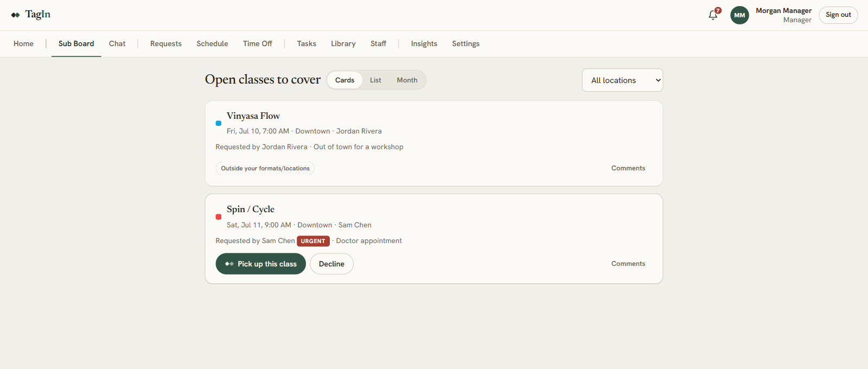This screenshot has width=868, height=369.
Task: Open the Insights tab
Action: pyautogui.click(x=424, y=44)
